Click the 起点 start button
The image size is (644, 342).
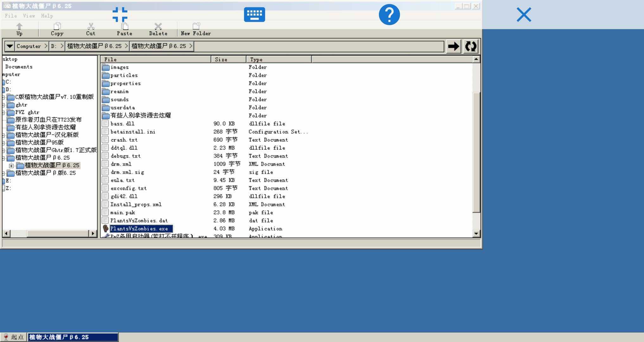point(14,337)
